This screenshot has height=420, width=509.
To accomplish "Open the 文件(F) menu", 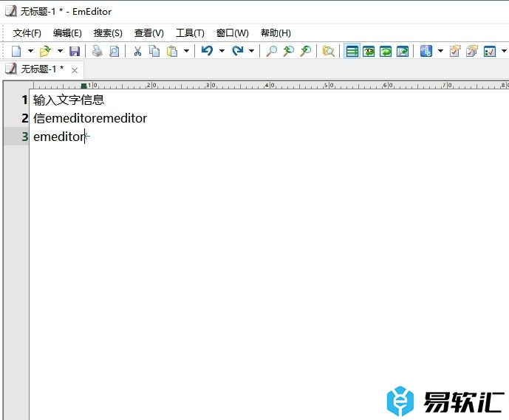I will pyautogui.click(x=27, y=32).
